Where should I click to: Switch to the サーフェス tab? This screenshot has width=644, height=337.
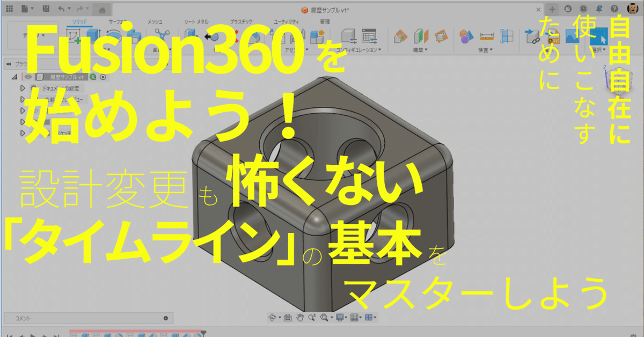point(118,21)
